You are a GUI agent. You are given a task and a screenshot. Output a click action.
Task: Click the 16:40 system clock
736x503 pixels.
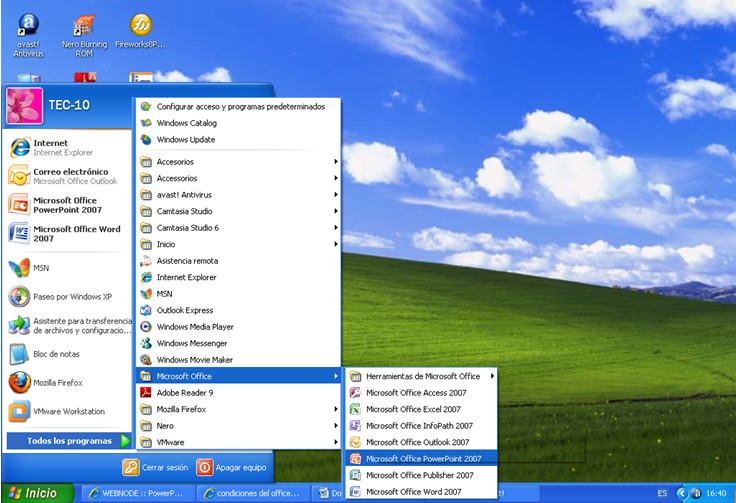(716, 493)
